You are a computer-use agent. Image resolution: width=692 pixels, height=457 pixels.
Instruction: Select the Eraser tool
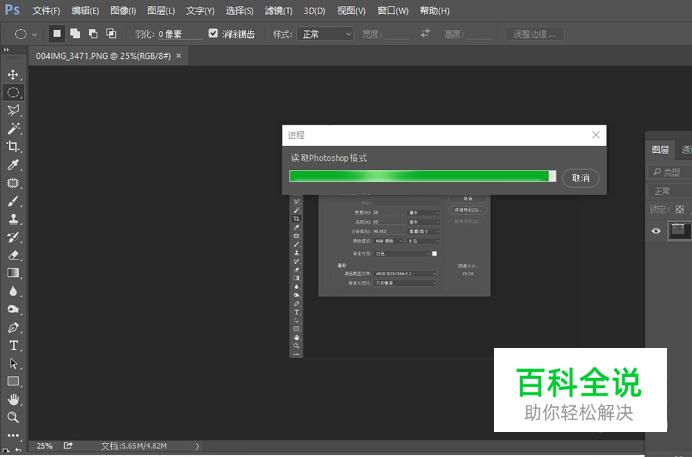(13, 255)
